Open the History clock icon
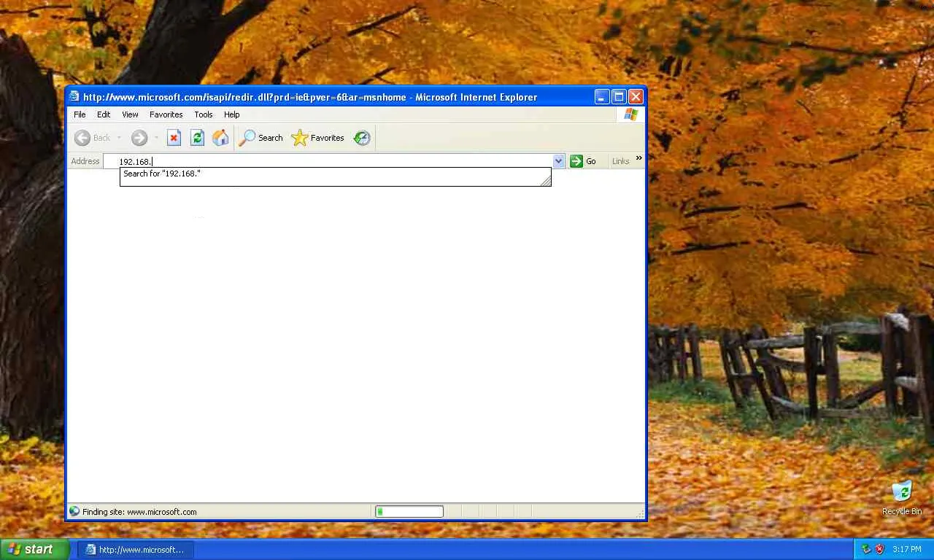This screenshot has height=560, width=934. tap(362, 138)
